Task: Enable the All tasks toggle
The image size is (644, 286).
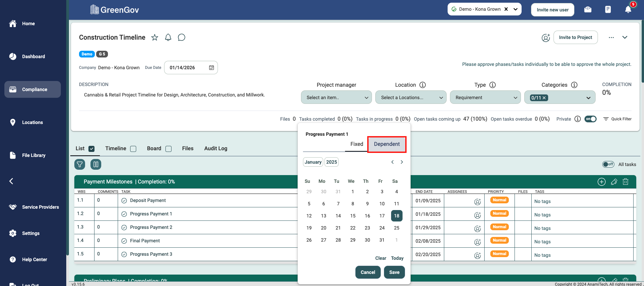Action: 608,164
